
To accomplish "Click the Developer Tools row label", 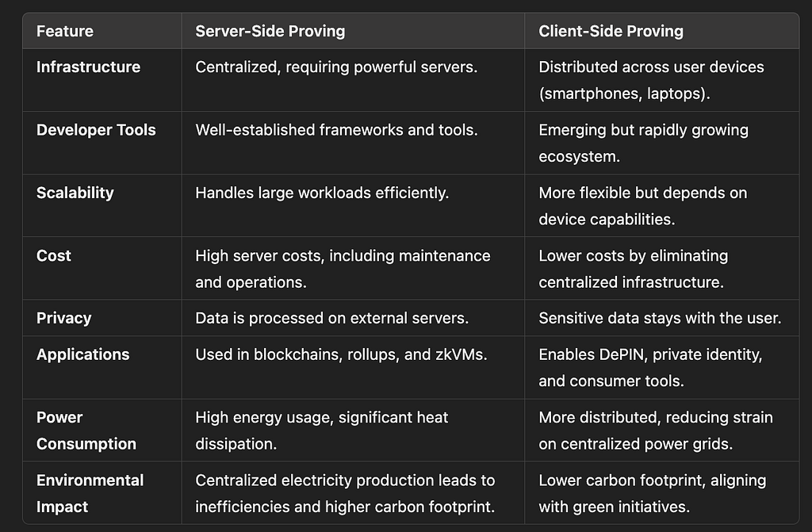I will (96, 130).
